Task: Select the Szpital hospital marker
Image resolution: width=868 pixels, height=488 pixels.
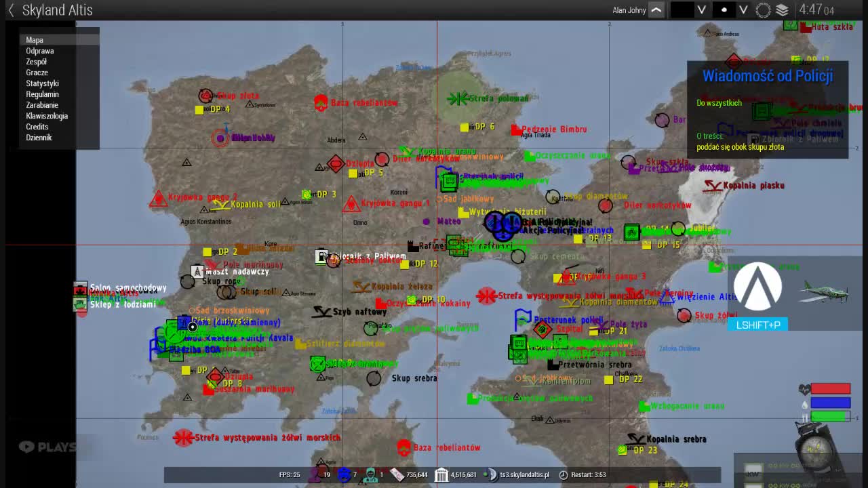Action: [542, 329]
